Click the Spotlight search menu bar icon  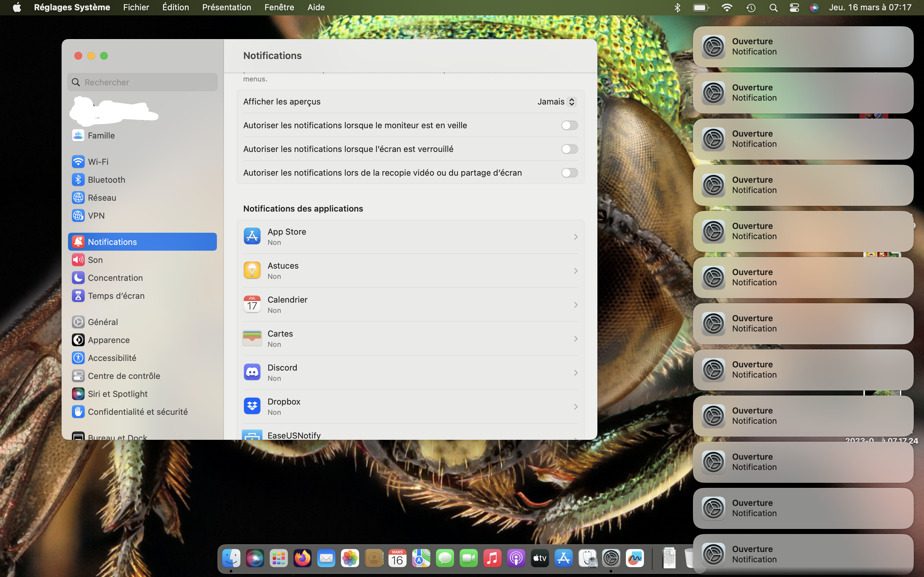[773, 8]
